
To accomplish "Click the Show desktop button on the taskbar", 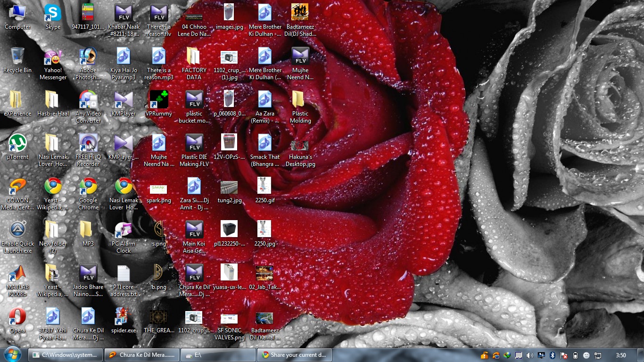I will pos(641,355).
